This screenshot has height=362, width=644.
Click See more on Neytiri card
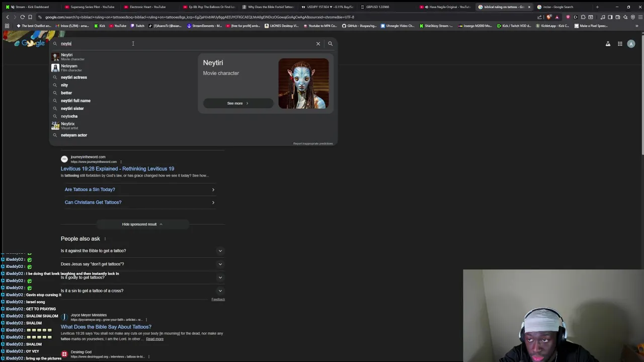click(237, 103)
